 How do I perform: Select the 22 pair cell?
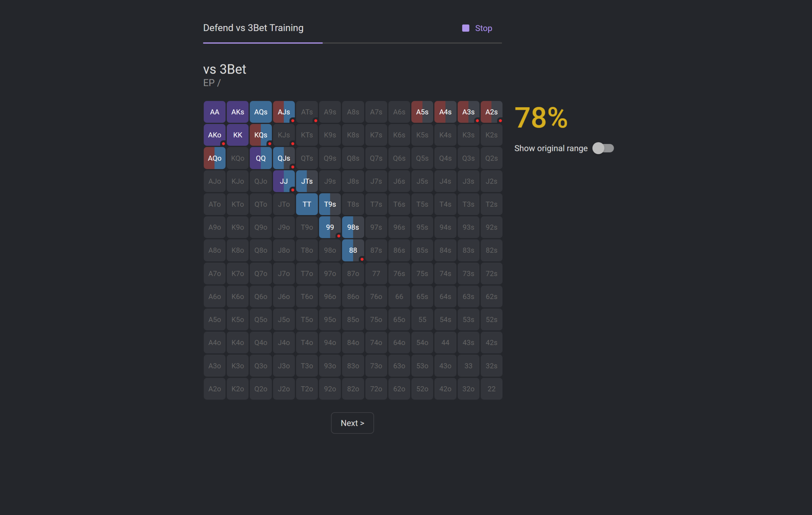(x=491, y=388)
